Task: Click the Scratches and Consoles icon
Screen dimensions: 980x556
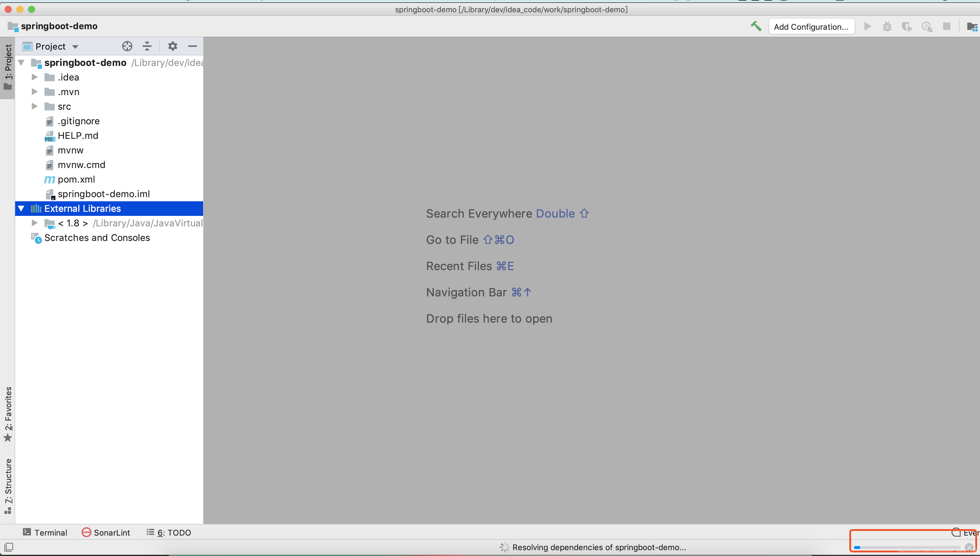Action: [x=36, y=238]
